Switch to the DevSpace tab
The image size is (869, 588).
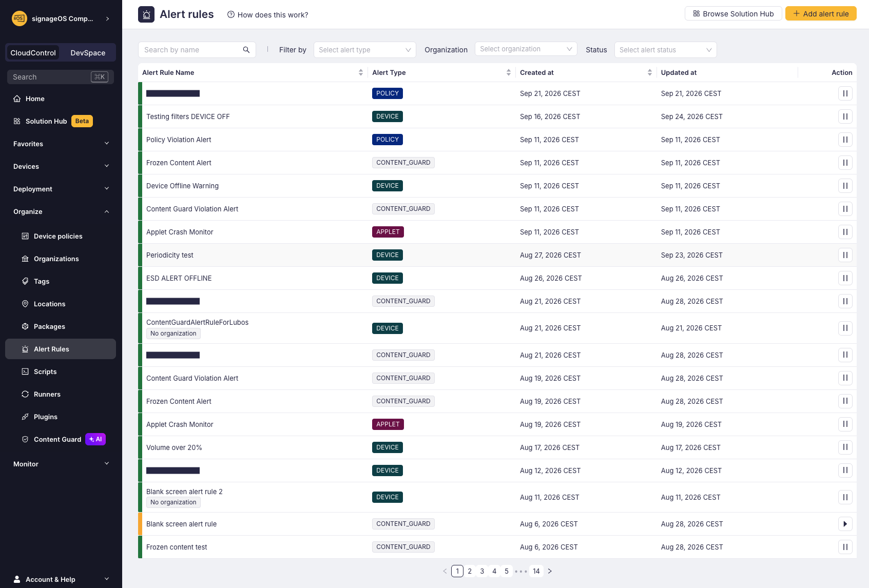coord(88,53)
